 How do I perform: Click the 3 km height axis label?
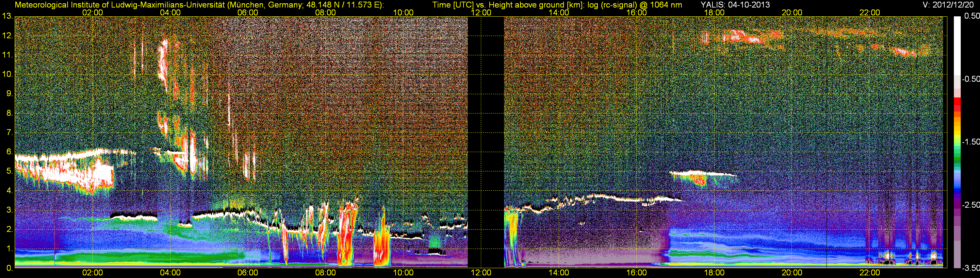pyautogui.click(x=9, y=210)
